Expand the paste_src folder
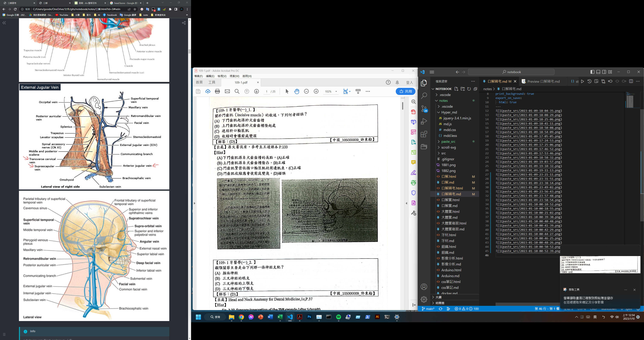This screenshot has height=340, width=644. 448,141
